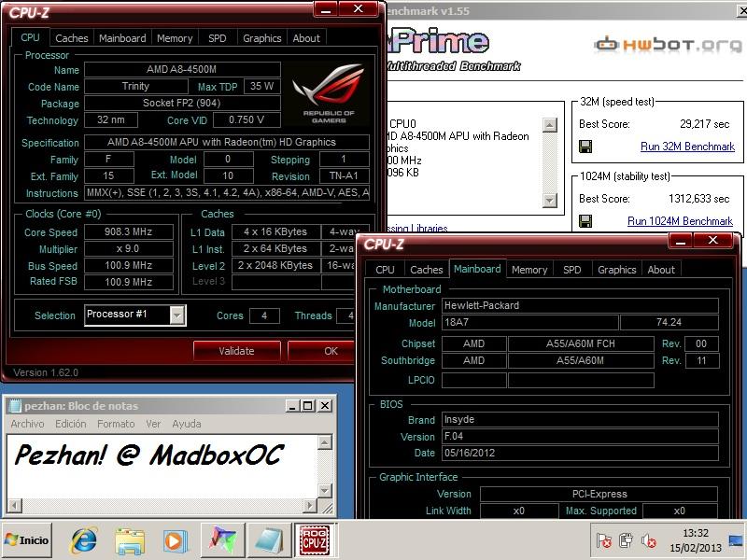Click the Multiplier value x 9.0
Screen dimensions: 747x560
coord(129,249)
